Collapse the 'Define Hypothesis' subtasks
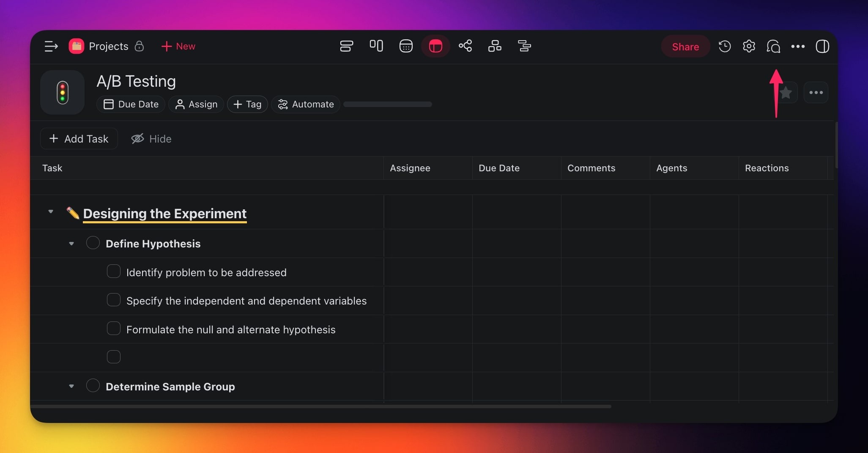 tap(71, 244)
